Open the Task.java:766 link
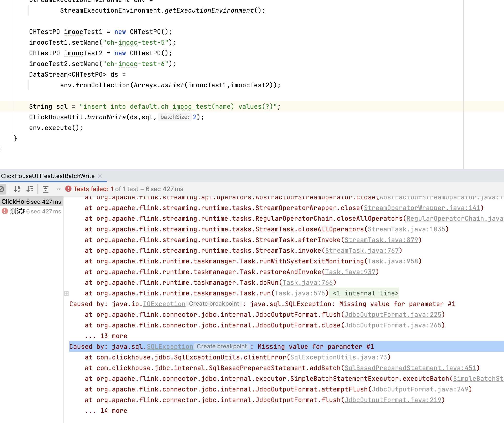Image resolution: width=504 pixels, height=423 pixels. pyautogui.click(x=307, y=283)
